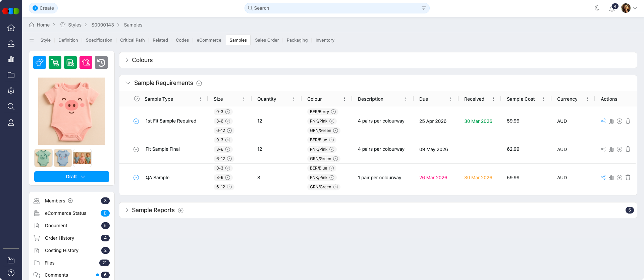Go to Styles breadcrumb link
644x280 pixels.
click(74, 25)
